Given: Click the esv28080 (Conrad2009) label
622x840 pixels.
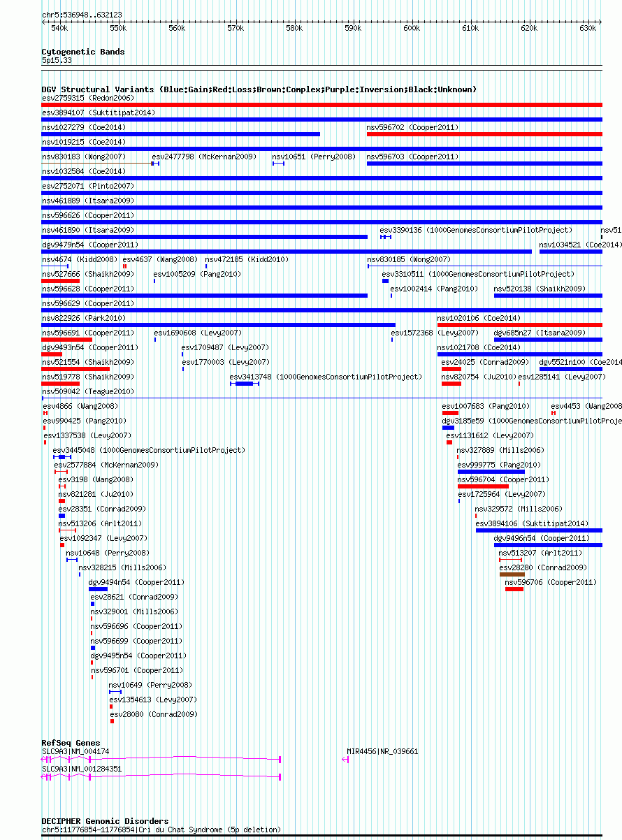Looking at the screenshot, I should tap(153, 714).
